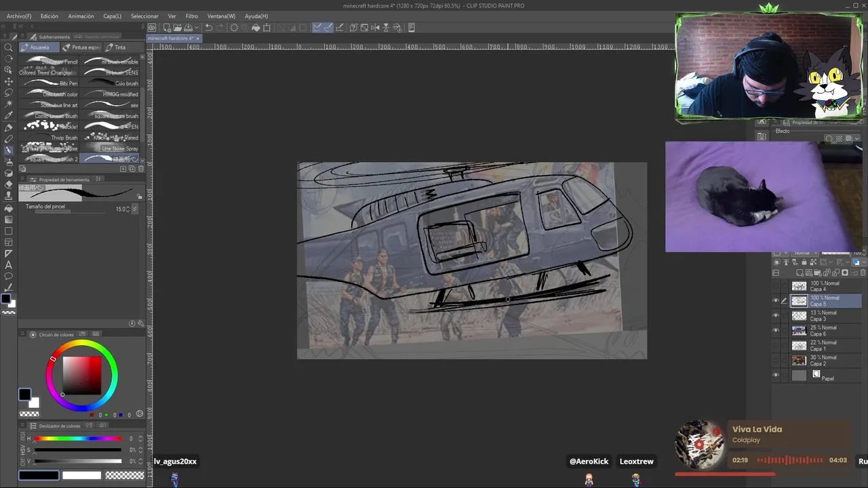Show Capa 4 layer visibility box

(776, 286)
